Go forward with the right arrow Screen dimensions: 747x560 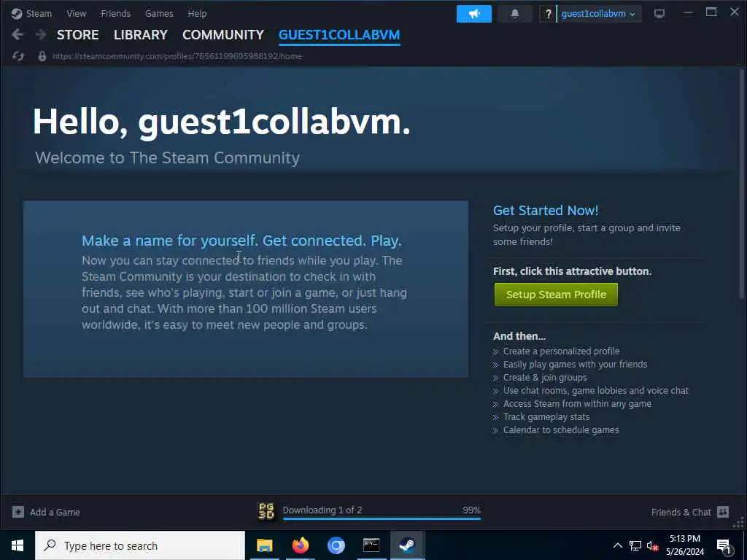[x=41, y=34]
